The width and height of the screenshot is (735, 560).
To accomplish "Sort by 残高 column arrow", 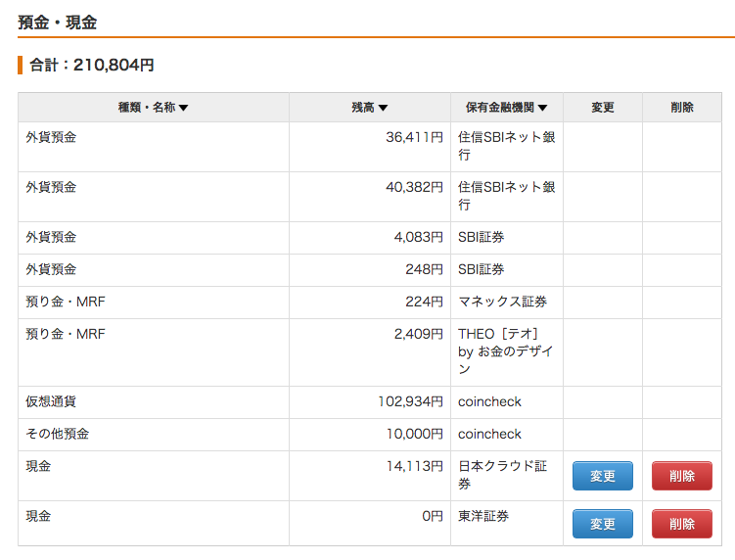I will [x=383, y=108].
